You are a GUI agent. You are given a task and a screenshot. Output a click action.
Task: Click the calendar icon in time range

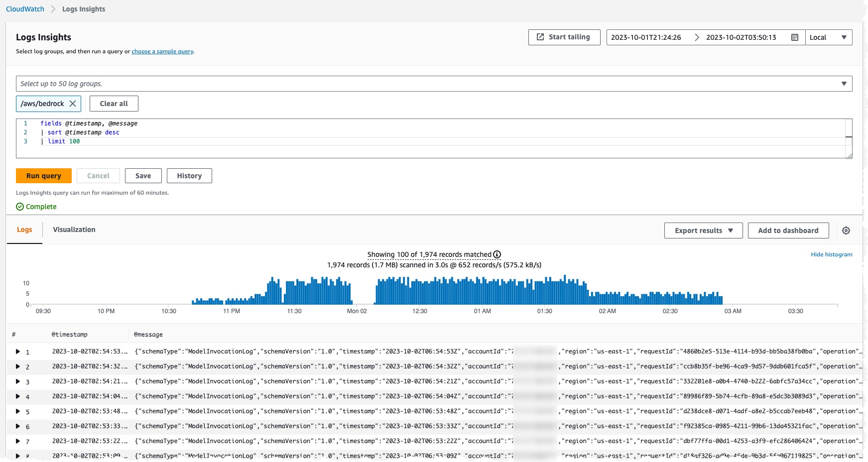pos(795,37)
